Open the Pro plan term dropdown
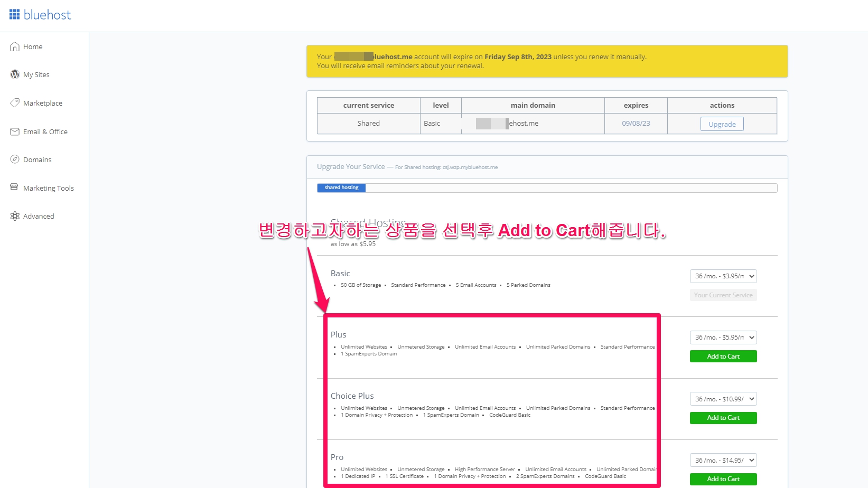The image size is (868, 488). (x=723, y=461)
